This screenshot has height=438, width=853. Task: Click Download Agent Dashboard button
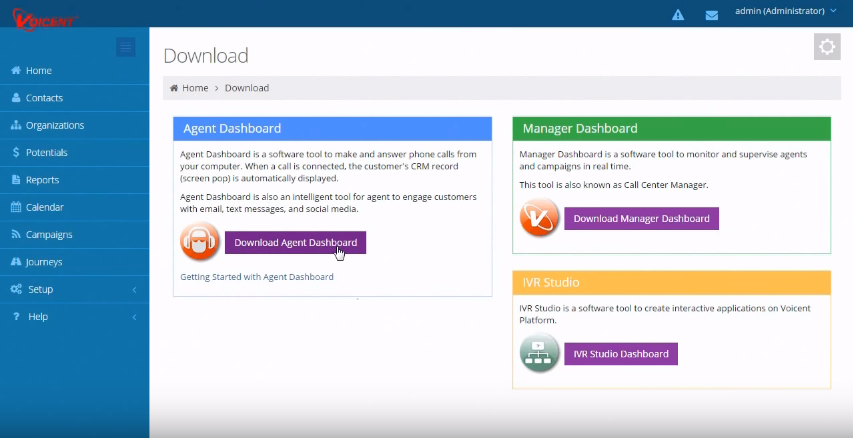295,243
